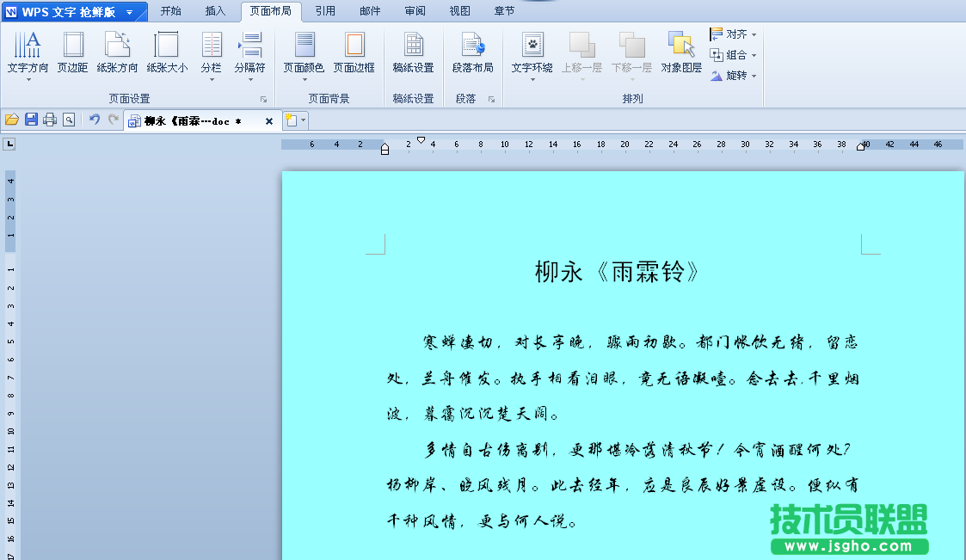Viewport: 966px width, 560px height.
Task: Switch to the 插入 ribbon tab
Action: pyautogui.click(x=214, y=11)
